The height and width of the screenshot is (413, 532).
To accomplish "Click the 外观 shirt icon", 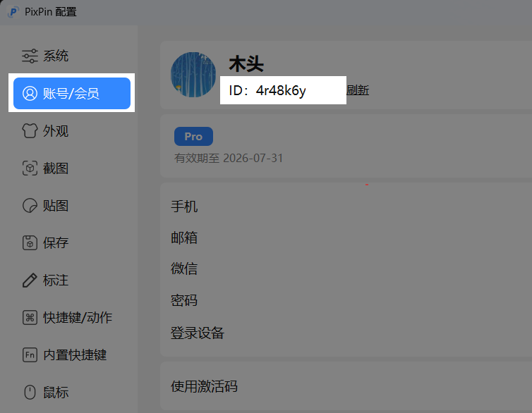I will 30,131.
